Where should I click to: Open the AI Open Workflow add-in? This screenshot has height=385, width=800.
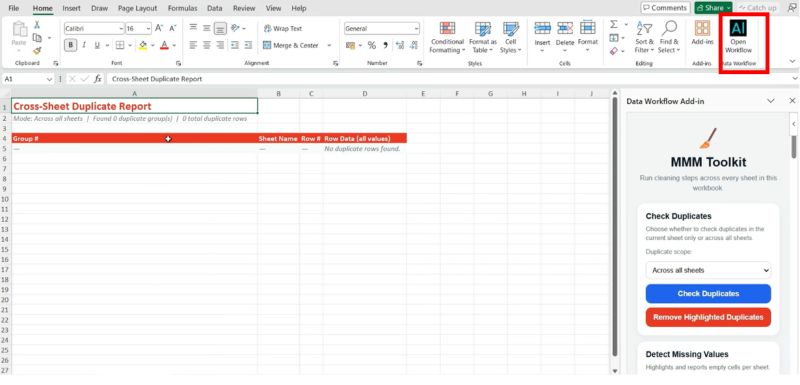click(738, 37)
